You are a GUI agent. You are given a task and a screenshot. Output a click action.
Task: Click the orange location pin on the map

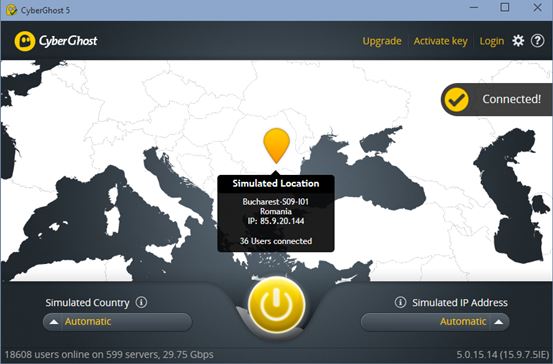[276, 145]
